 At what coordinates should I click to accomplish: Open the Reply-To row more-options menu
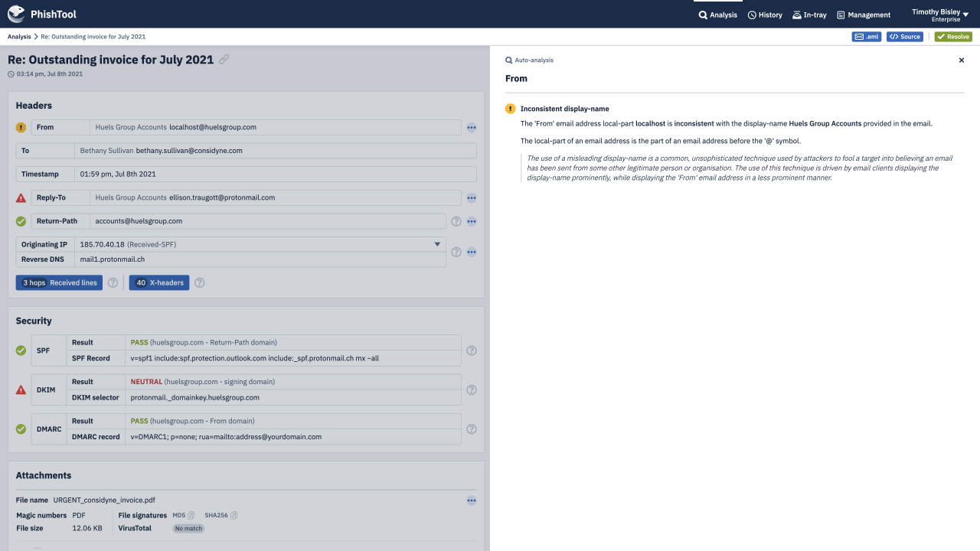click(x=472, y=197)
